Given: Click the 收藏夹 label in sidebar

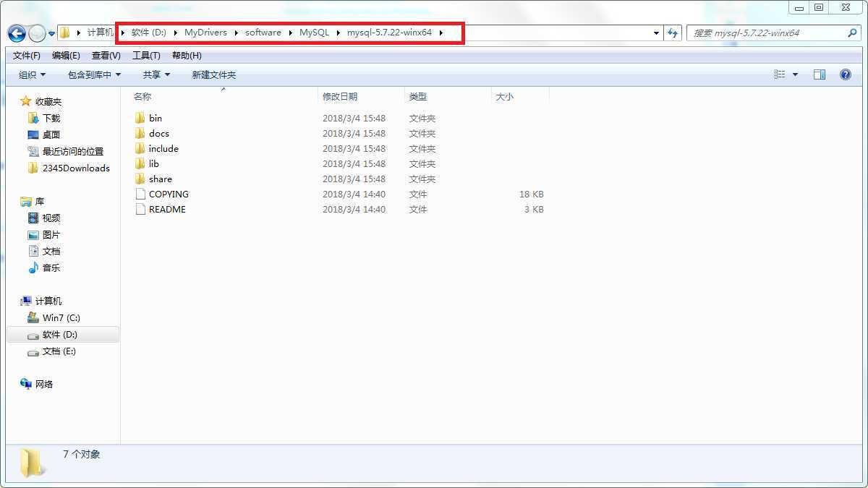Looking at the screenshot, I should tap(48, 101).
